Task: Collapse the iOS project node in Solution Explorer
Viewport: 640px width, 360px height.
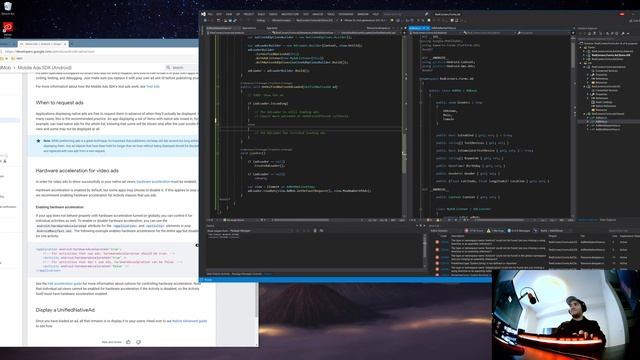Action: (x=584, y=87)
